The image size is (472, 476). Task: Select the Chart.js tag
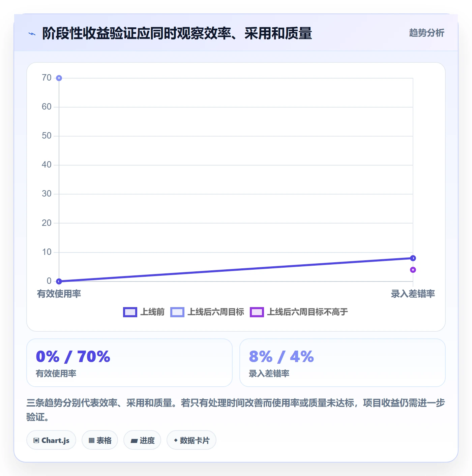[x=51, y=440]
